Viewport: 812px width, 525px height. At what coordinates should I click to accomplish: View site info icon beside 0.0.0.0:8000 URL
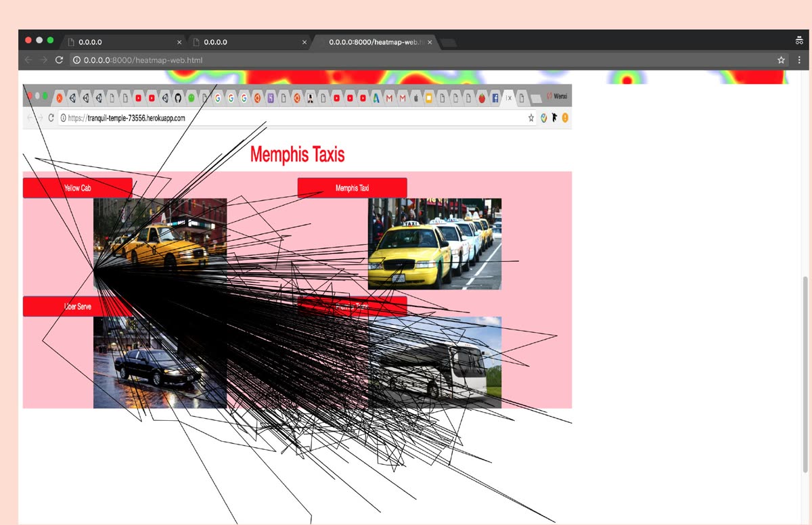[x=76, y=60]
